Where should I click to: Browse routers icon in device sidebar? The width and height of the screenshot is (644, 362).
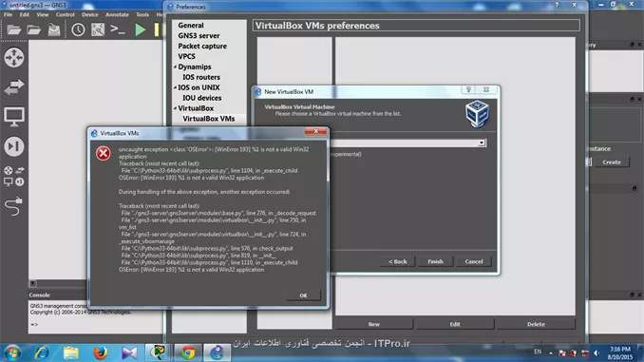coord(14,58)
